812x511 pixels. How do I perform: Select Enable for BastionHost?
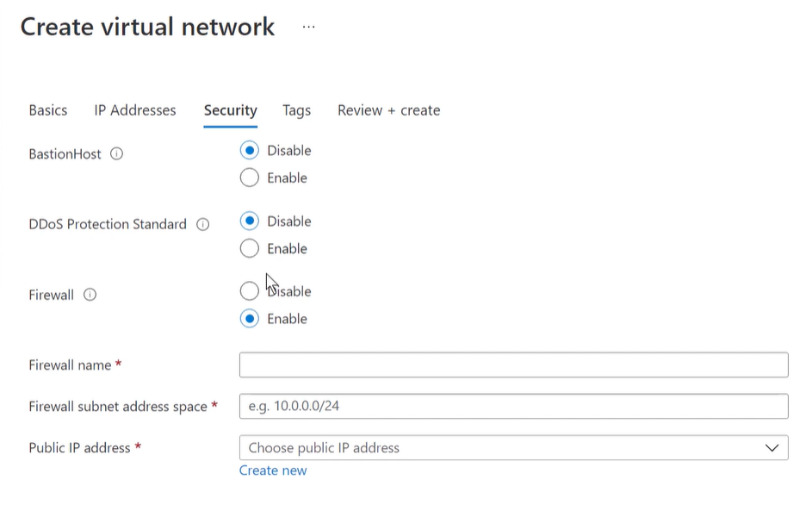[x=249, y=178]
